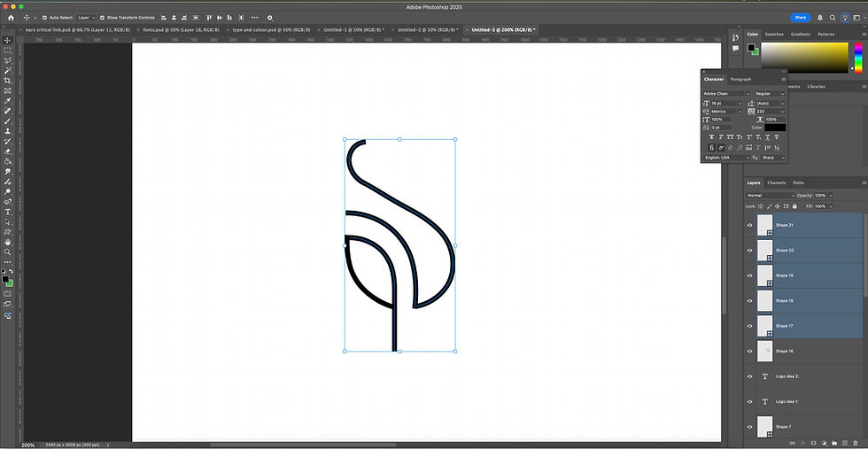
Task: Switch to the Paragraph tab
Action: (x=740, y=79)
